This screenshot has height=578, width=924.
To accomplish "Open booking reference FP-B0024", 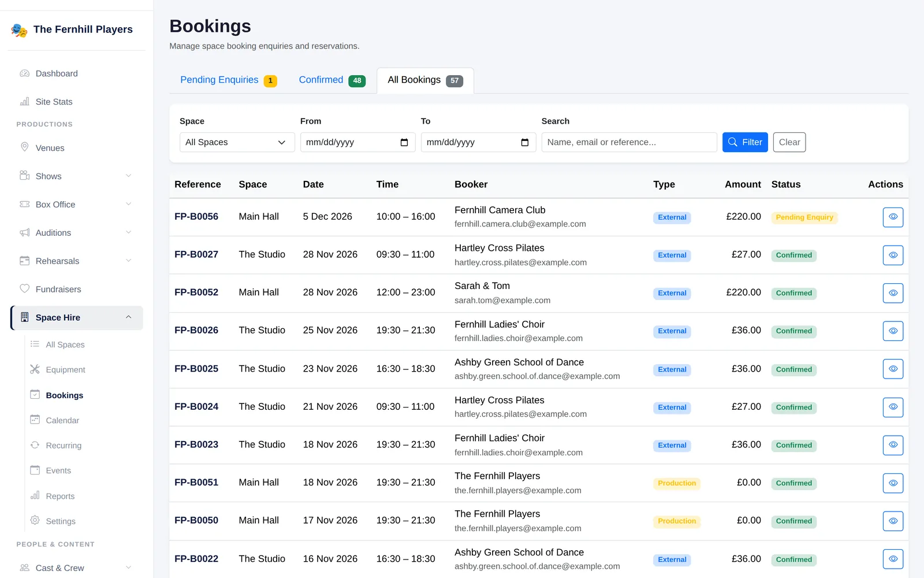I will point(196,407).
